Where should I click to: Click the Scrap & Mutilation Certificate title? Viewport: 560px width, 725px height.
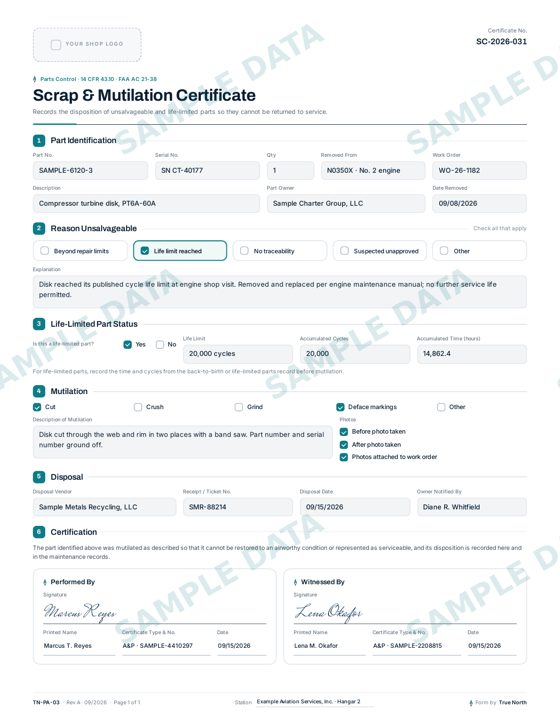pos(144,95)
